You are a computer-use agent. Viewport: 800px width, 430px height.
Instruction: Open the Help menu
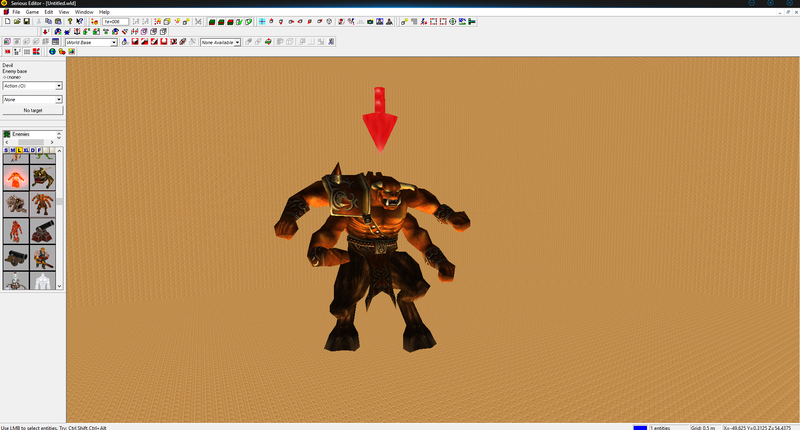104,12
